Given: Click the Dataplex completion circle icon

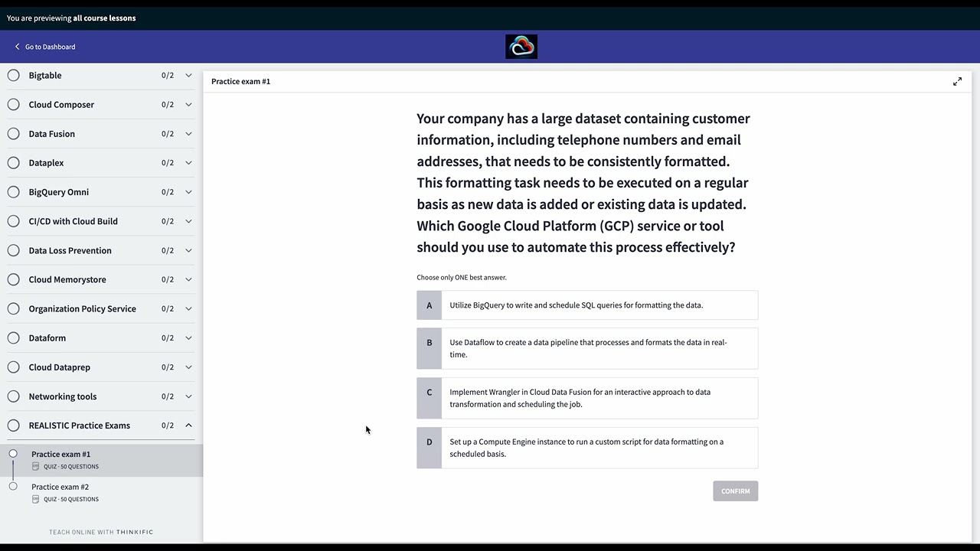Looking at the screenshot, I should coord(14,163).
